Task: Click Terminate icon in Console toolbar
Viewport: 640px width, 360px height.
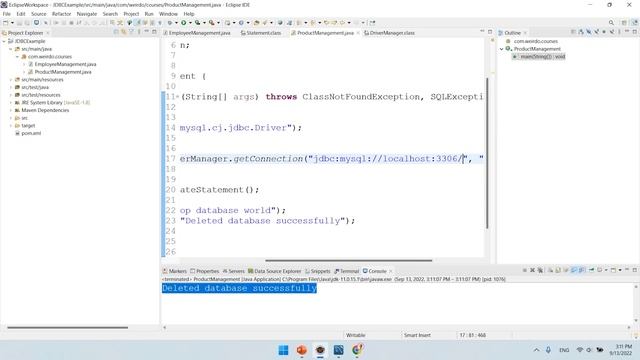Action: click(525, 270)
